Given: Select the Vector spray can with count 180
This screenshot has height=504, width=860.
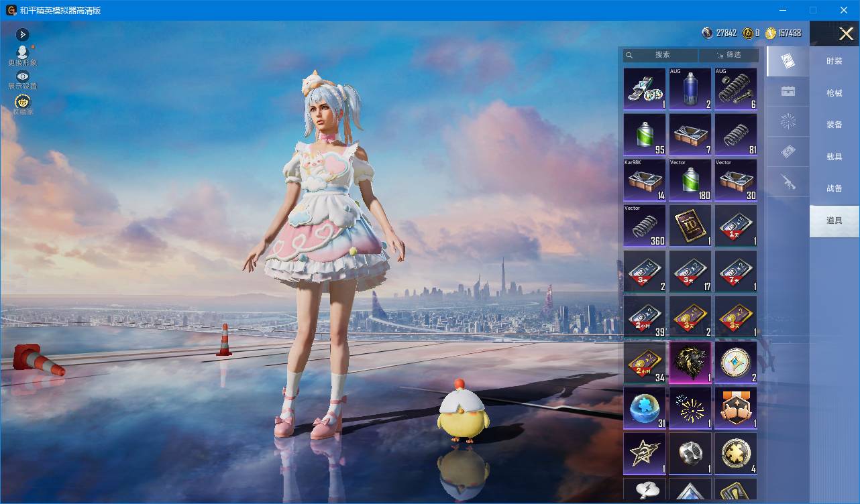Looking at the screenshot, I should (690, 180).
